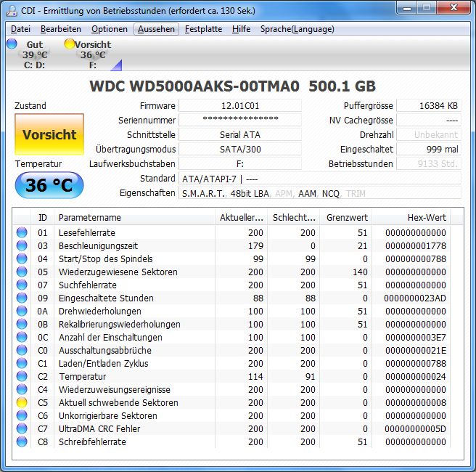Open the Datei menu
Screen dimensions: 476x472
(20, 29)
